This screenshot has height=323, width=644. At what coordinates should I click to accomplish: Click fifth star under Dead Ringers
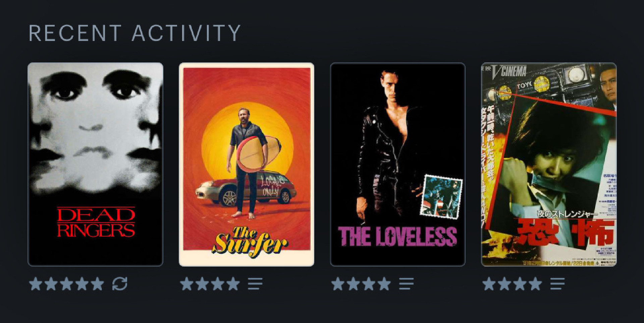pyautogui.click(x=98, y=284)
